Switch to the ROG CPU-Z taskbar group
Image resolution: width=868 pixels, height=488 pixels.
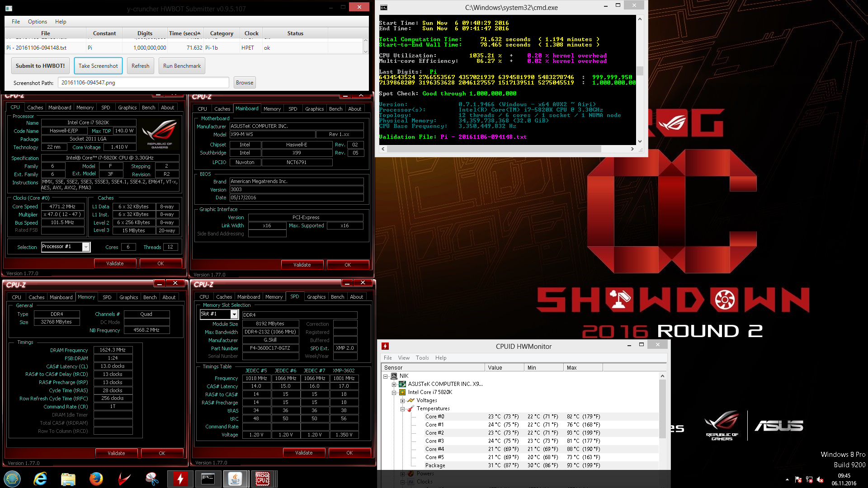263,479
